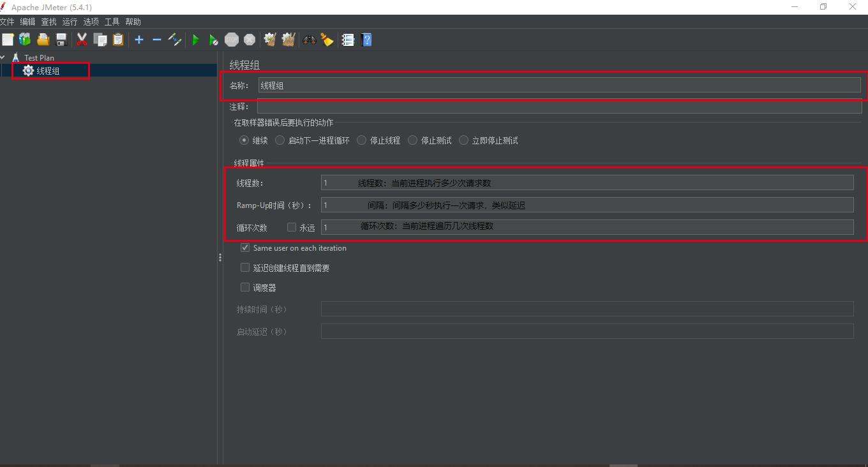Click the 注释 comment field
868x467 pixels.
tap(559, 107)
